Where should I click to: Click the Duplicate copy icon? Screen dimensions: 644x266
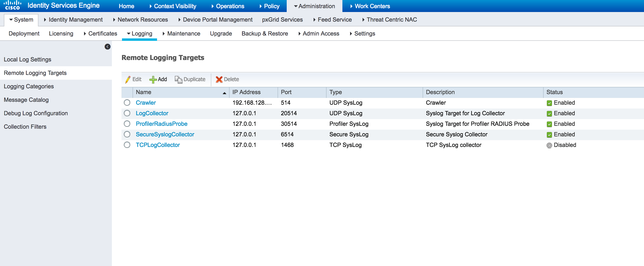178,79
